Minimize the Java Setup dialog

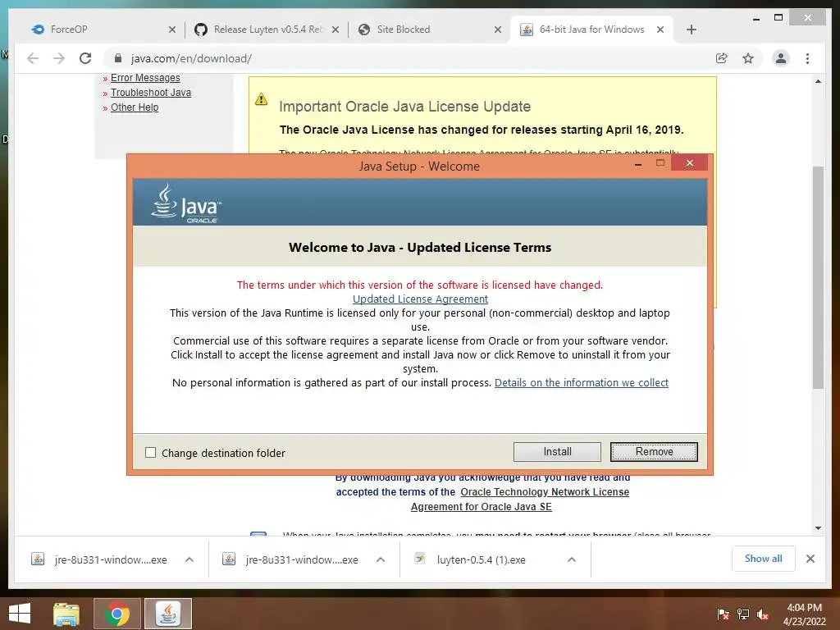click(637, 163)
